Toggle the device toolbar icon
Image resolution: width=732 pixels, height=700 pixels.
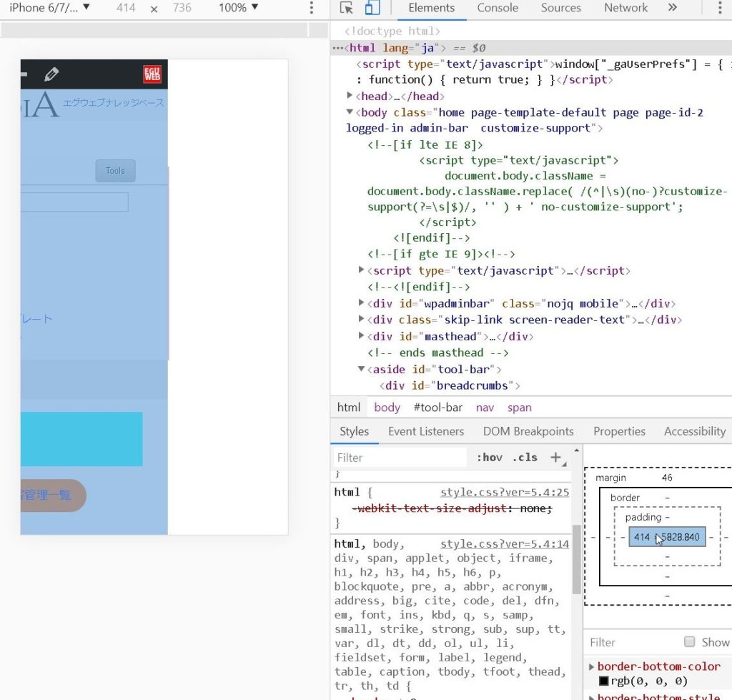[x=372, y=9]
